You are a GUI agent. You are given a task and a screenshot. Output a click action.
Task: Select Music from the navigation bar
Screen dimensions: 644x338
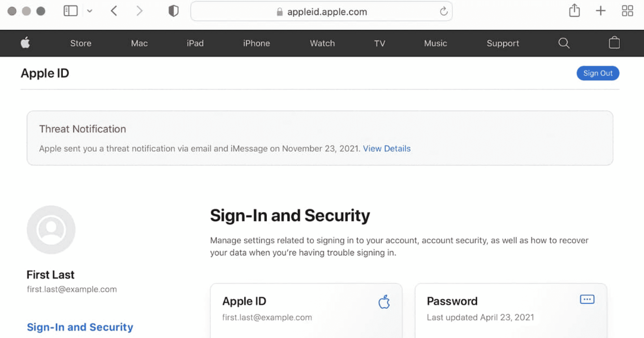click(435, 43)
